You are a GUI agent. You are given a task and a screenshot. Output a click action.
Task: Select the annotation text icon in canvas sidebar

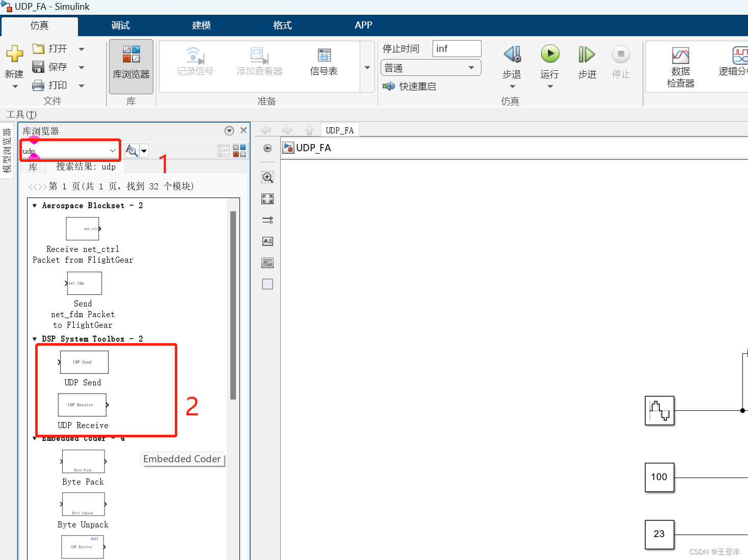click(267, 241)
